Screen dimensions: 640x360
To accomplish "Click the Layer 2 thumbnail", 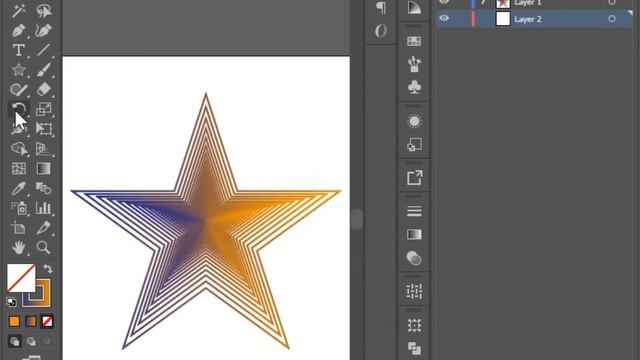I will tap(503, 19).
